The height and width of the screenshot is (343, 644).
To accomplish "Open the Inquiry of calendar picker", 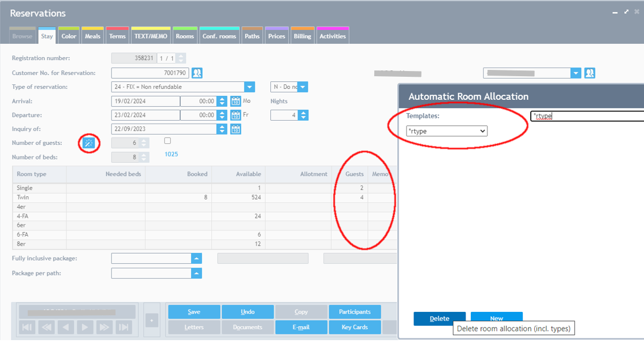I will point(236,129).
